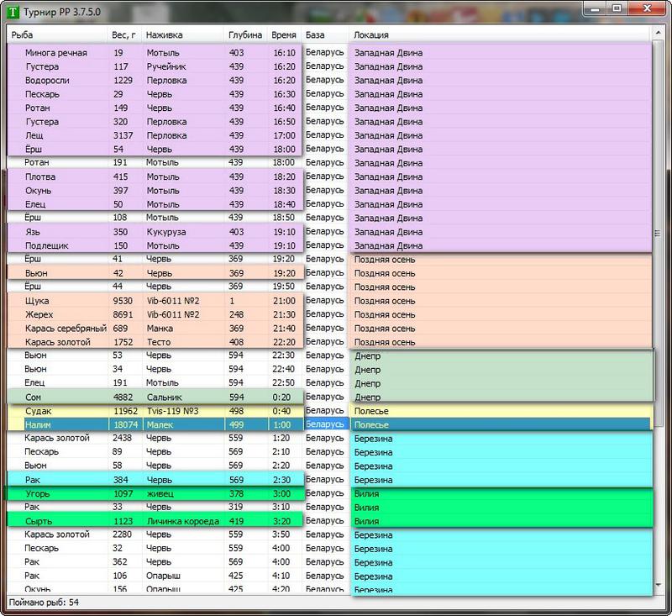The height and width of the screenshot is (616, 672).
Task: Select the Язь row
Action: [329, 232]
